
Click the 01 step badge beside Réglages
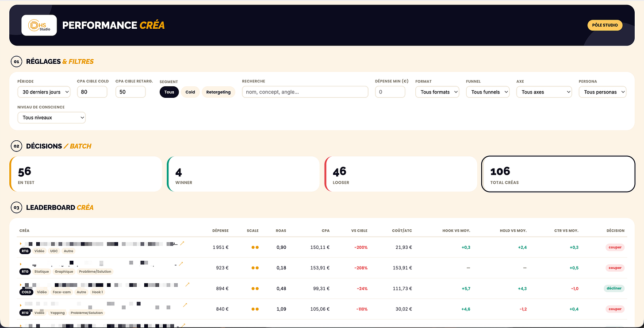tap(16, 62)
